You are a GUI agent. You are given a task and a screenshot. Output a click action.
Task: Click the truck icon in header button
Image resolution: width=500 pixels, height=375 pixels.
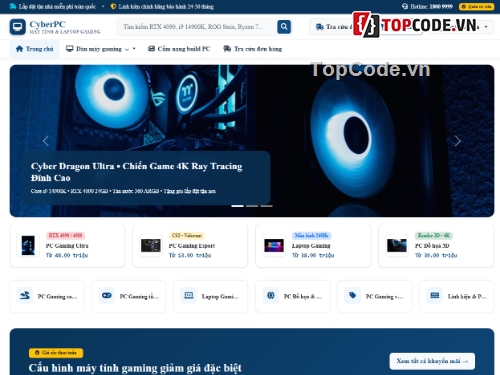tap(319, 27)
